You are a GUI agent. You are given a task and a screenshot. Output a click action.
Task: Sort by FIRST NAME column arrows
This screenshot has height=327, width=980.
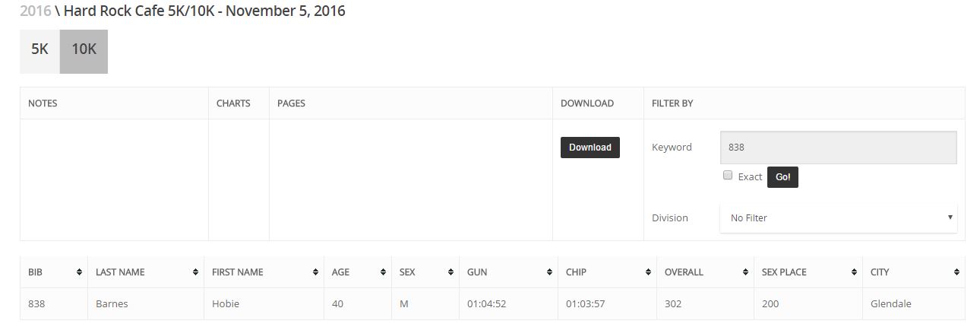click(315, 272)
